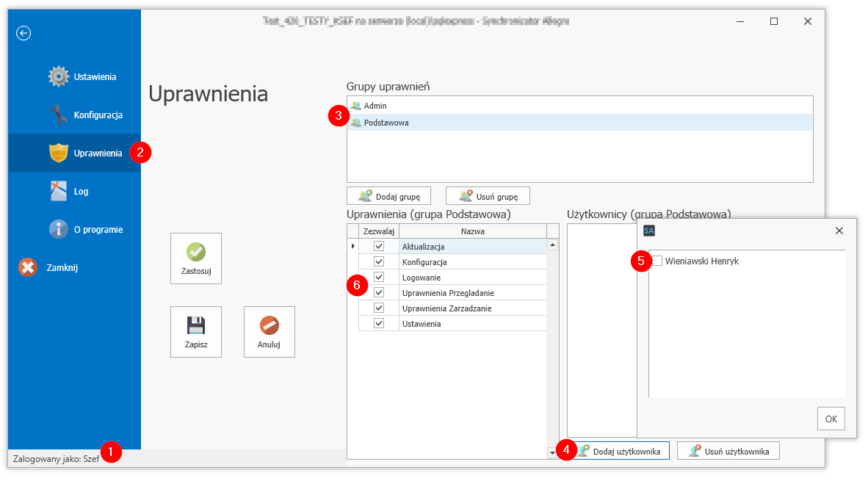The width and height of the screenshot is (868, 481).
Task: Click the red Zamknij cross icon
Action: [x=28, y=267]
